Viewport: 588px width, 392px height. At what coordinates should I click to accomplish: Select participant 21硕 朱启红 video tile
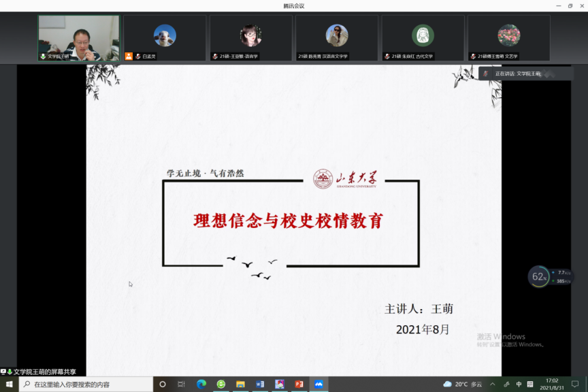tap(423, 38)
